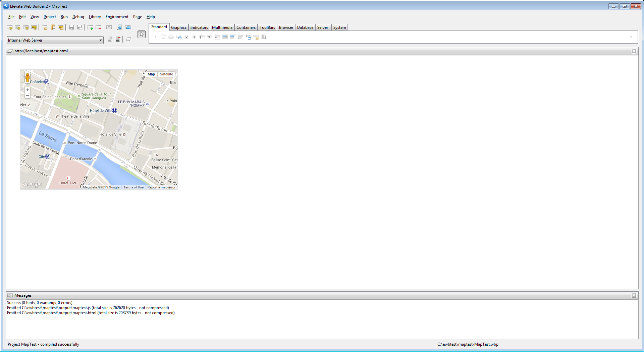Select the Multi-line Edit component icon
Viewport: 644px width, 352px height.
pyautogui.click(x=217, y=37)
